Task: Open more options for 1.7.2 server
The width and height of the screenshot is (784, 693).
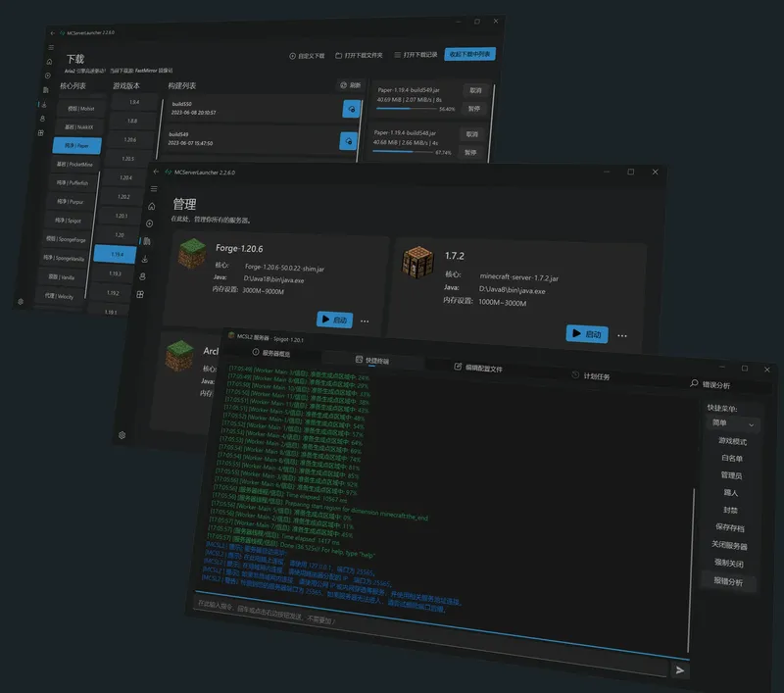Action: click(x=622, y=335)
